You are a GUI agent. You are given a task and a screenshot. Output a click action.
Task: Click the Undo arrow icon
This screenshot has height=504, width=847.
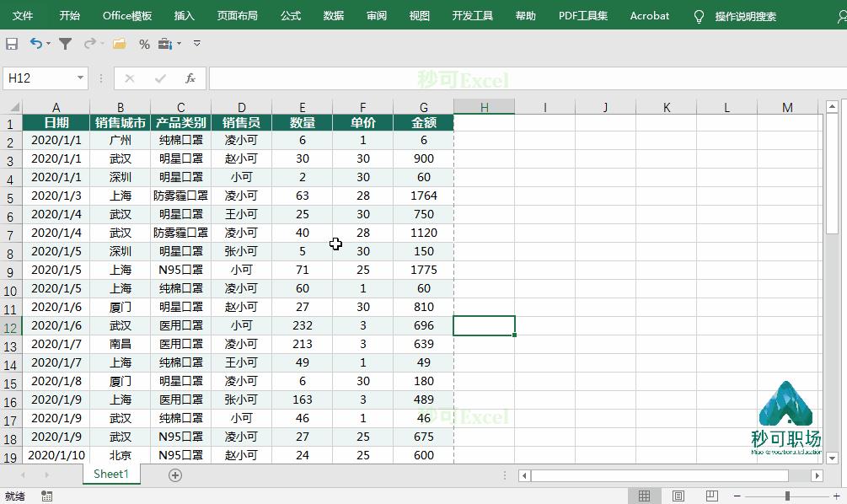[35, 43]
